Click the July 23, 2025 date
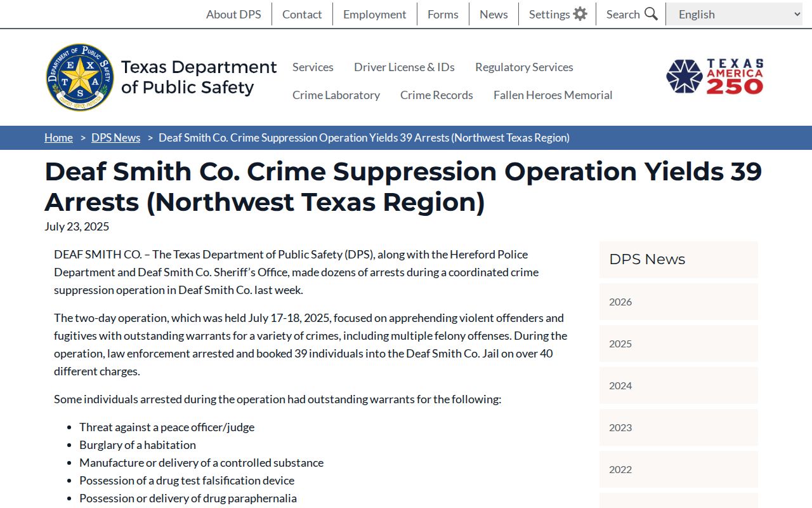The width and height of the screenshot is (812, 508). click(77, 227)
